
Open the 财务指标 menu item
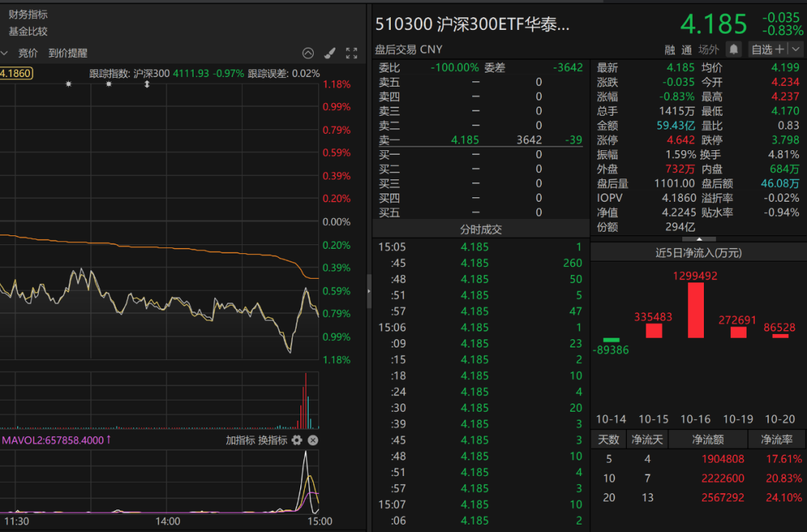tap(28, 14)
